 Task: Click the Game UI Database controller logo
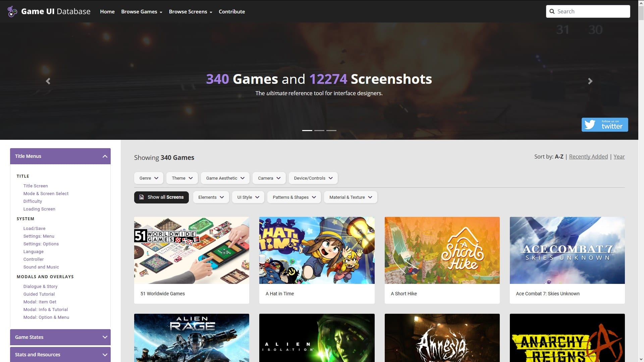pyautogui.click(x=12, y=11)
